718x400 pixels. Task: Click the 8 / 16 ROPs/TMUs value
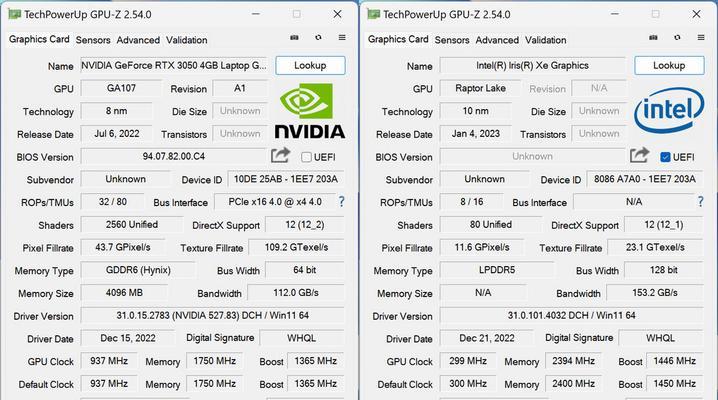point(471,202)
